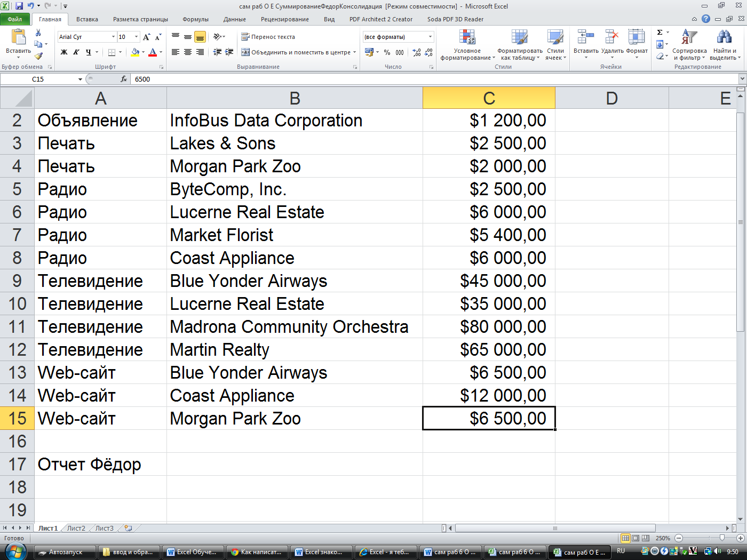The height and width of the screenshot is (560, 747).
Task: Align text to the top of the cell
Action: coord(176,37)
